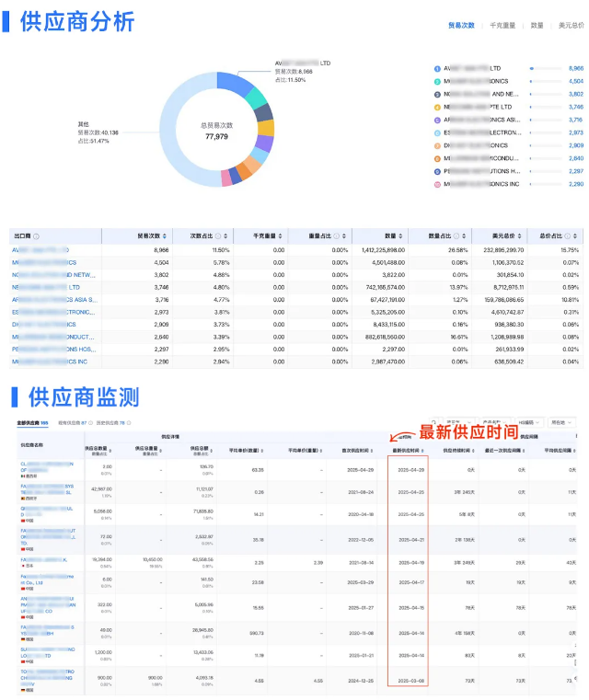
Task: Switch to the 贸易次数 metric tab
Action: click(461, 25)
